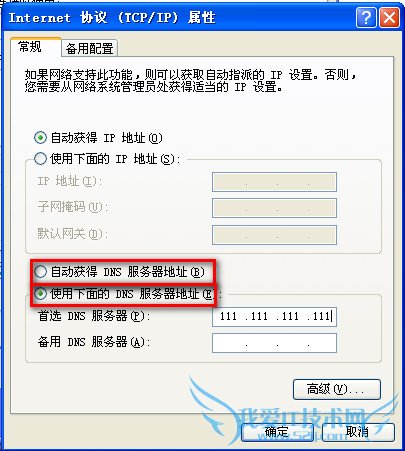Choose 使用下面的 DNS 服务器地址 option
405x451 pixels.
[x=40, y=294]
